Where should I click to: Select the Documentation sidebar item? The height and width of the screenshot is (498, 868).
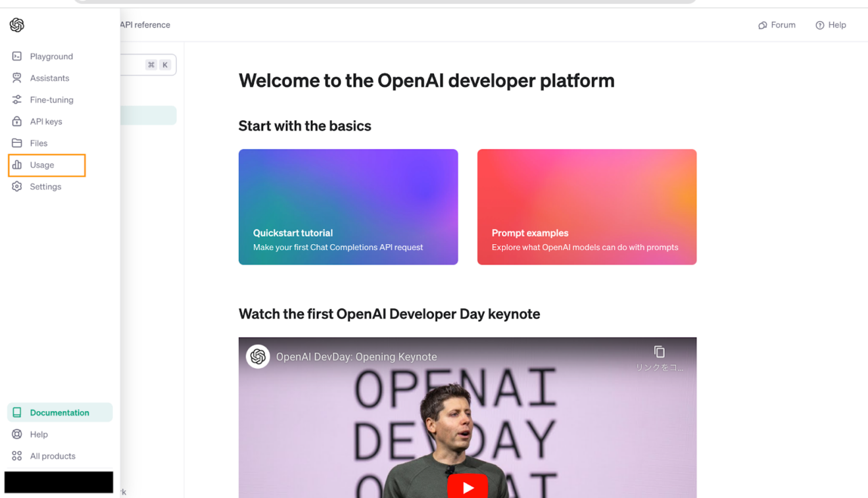(59, 412)
